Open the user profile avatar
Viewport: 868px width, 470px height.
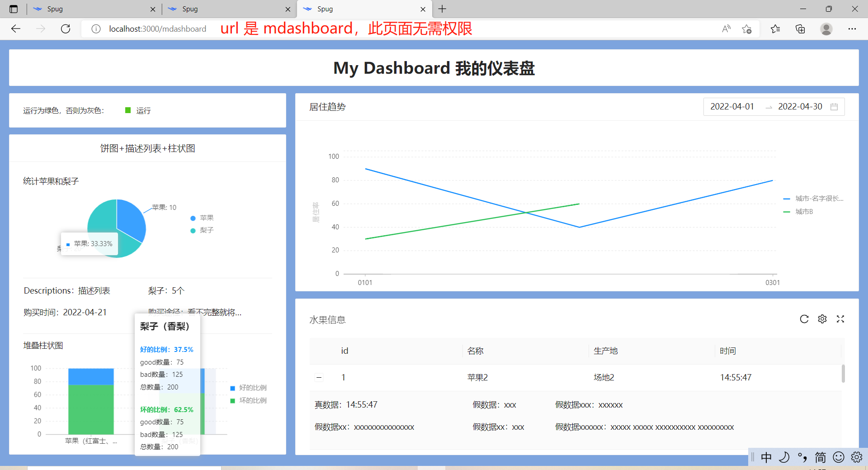coord(826,29)
